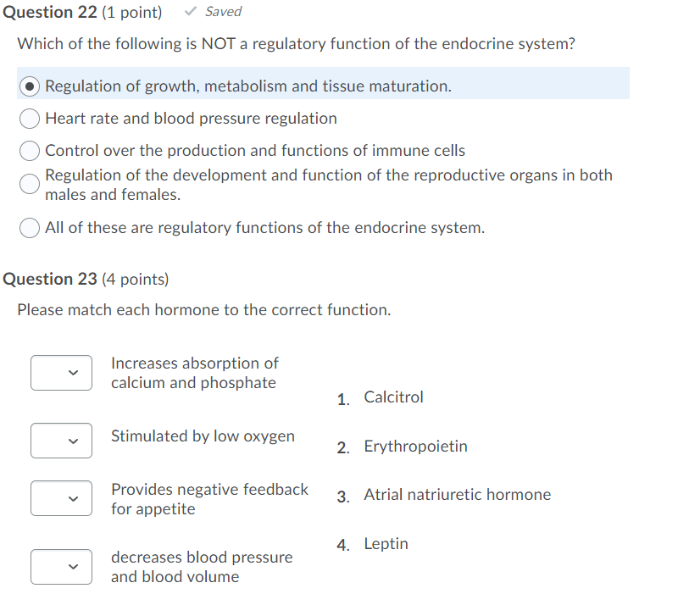Select the radio button for 'Heart rate and blood pressure regulation'
This screenshot has height=616, width=678.
(29, 119)
